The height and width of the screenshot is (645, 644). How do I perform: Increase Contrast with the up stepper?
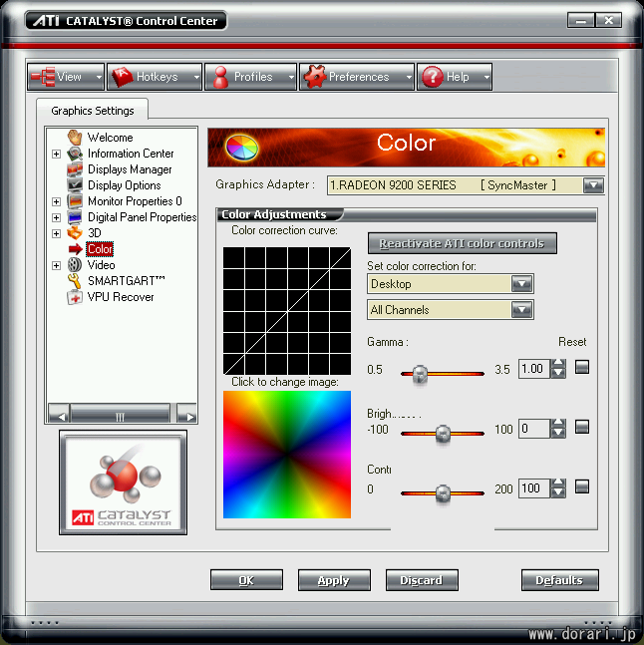(557, 484)
